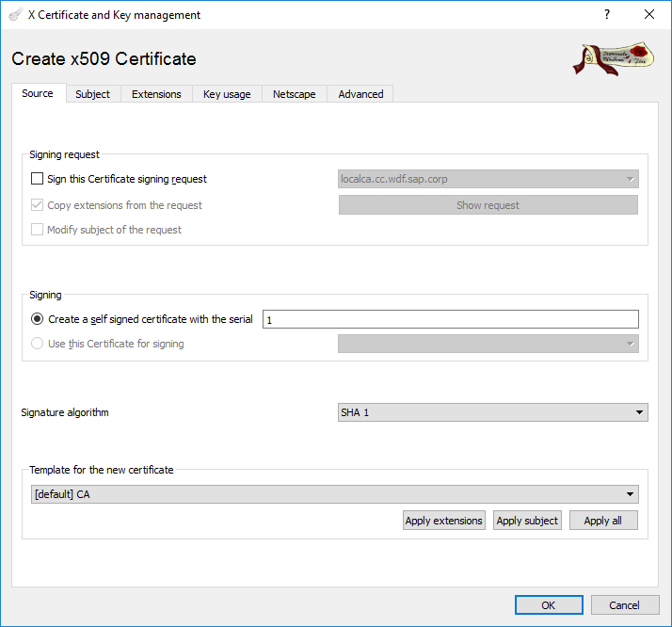The height and width of the screenshot is (627, 672).
Task: Open the template dropdown showing [default] CA
Action: 334,494
